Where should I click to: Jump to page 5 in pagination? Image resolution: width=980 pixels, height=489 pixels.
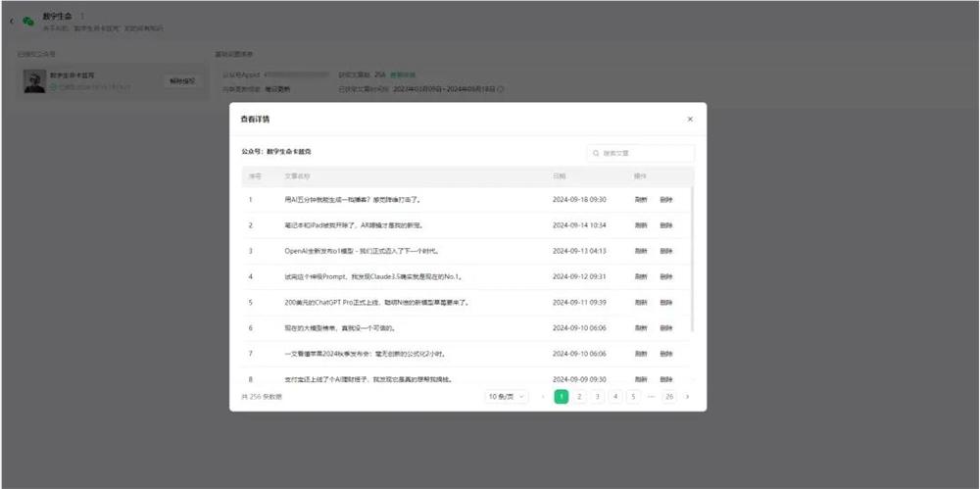click(633, 397)
